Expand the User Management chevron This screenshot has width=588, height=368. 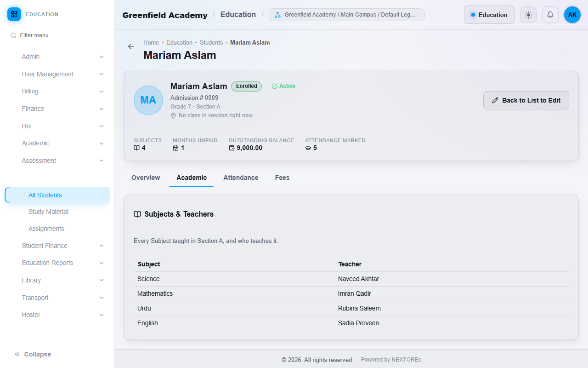(x=102, y=74)
